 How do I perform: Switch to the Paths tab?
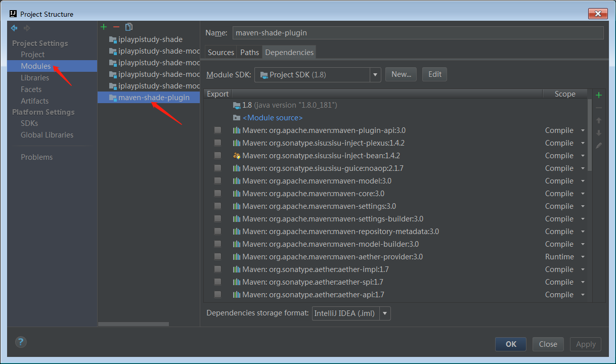click(x=249, y=52)
